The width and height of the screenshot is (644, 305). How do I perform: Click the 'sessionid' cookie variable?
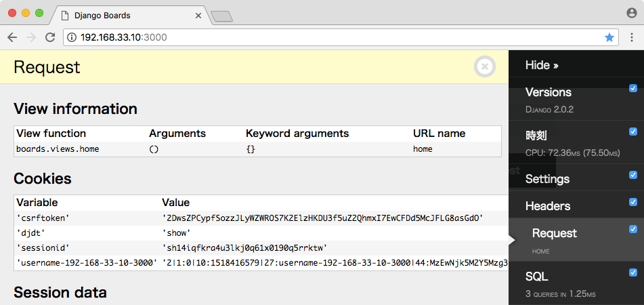tap(43, 248)
